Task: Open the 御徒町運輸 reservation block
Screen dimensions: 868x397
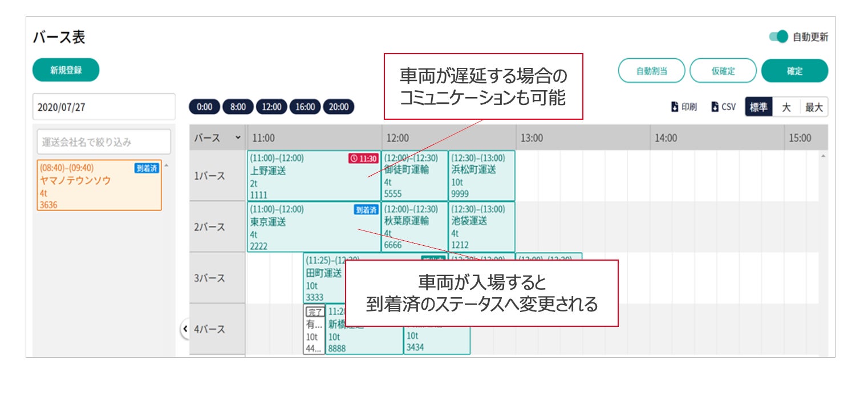Action: click(415, 176)
